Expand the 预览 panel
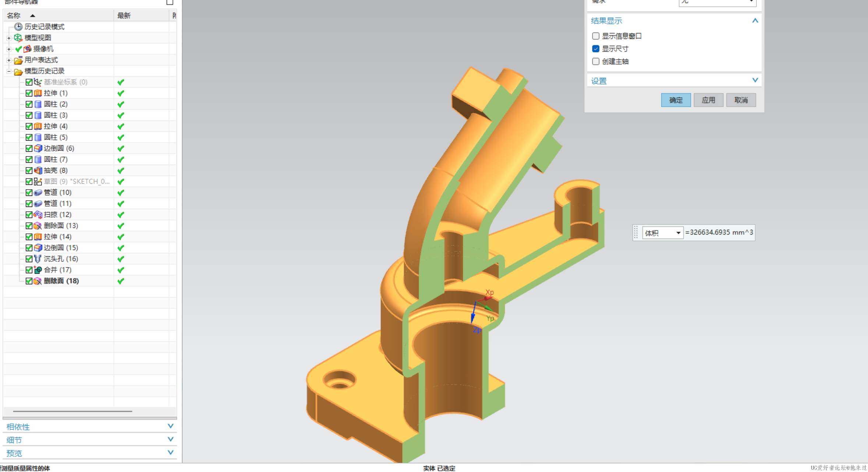The width and height of the screenshot is (868, 472). 170,452
